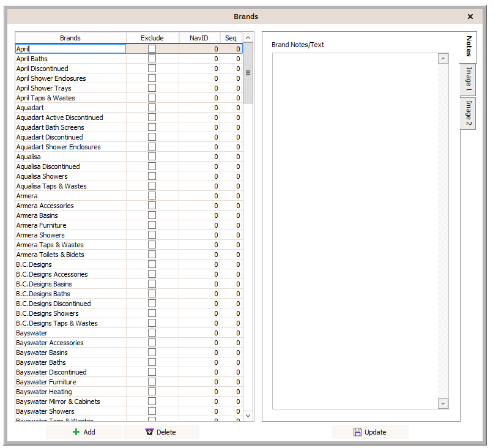Click notes box scroll-down arrow
Image resolution: width=493 pixels, height=448 pixels.
pos(443,403)
